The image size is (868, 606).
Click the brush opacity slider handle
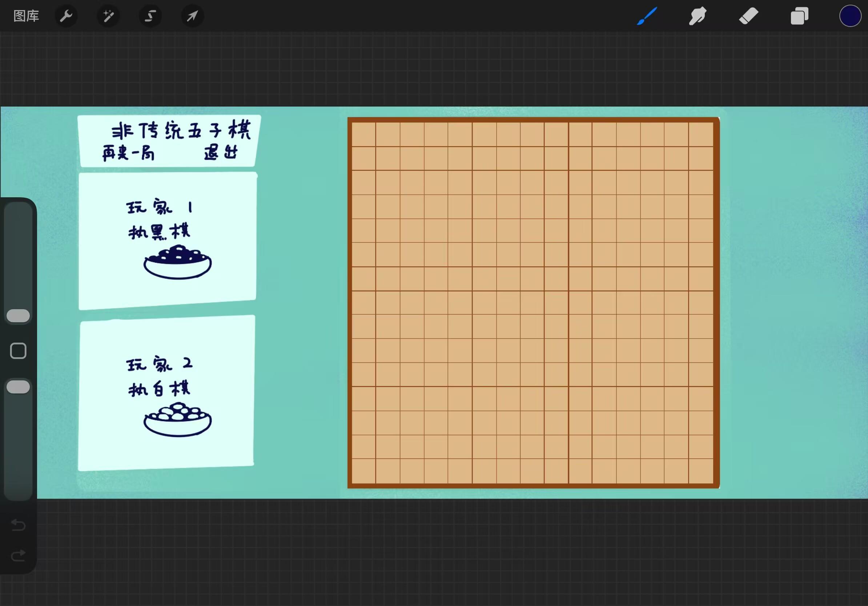coord(18,387)
